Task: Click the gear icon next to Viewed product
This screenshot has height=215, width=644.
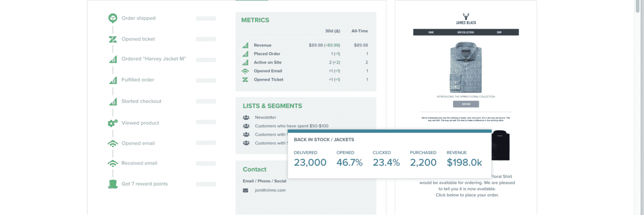Action: [x=113, y=123]
